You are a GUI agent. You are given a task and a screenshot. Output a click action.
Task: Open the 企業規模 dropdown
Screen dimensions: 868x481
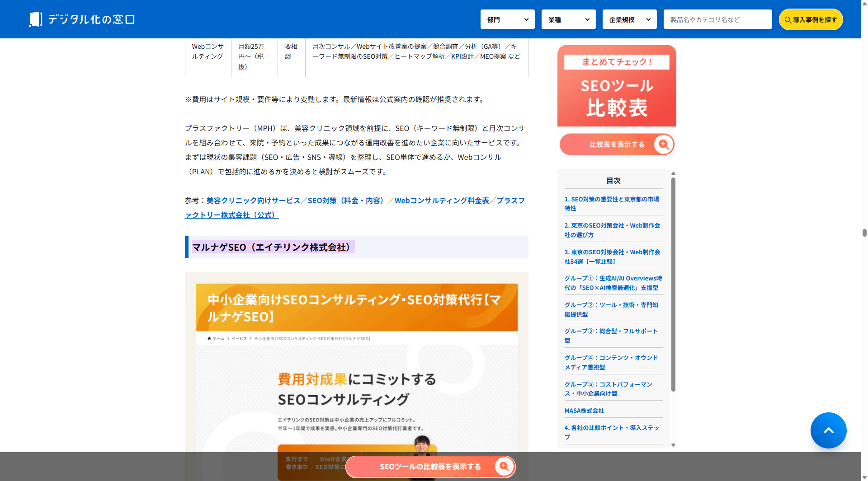(x=629, y=19)
